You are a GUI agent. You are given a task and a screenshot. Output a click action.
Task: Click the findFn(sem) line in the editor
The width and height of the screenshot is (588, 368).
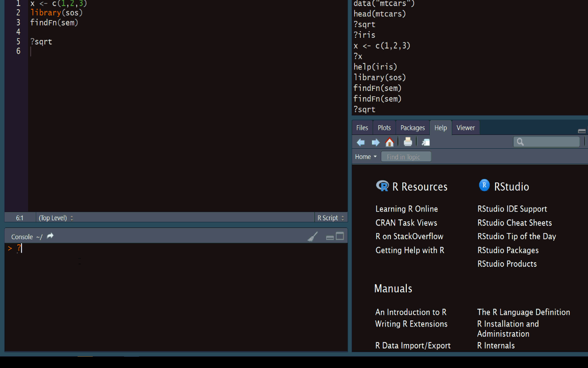[x=54, y=22]
